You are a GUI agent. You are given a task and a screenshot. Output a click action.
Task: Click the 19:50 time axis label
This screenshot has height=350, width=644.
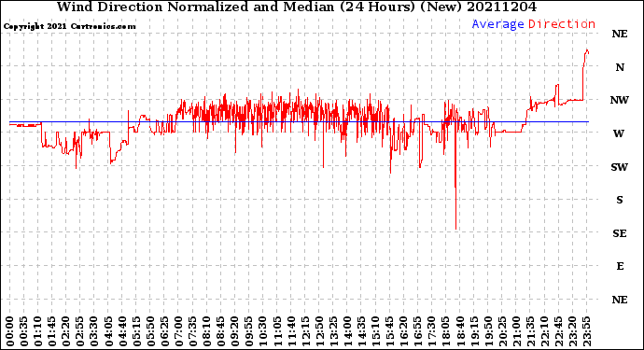(487, 331)
